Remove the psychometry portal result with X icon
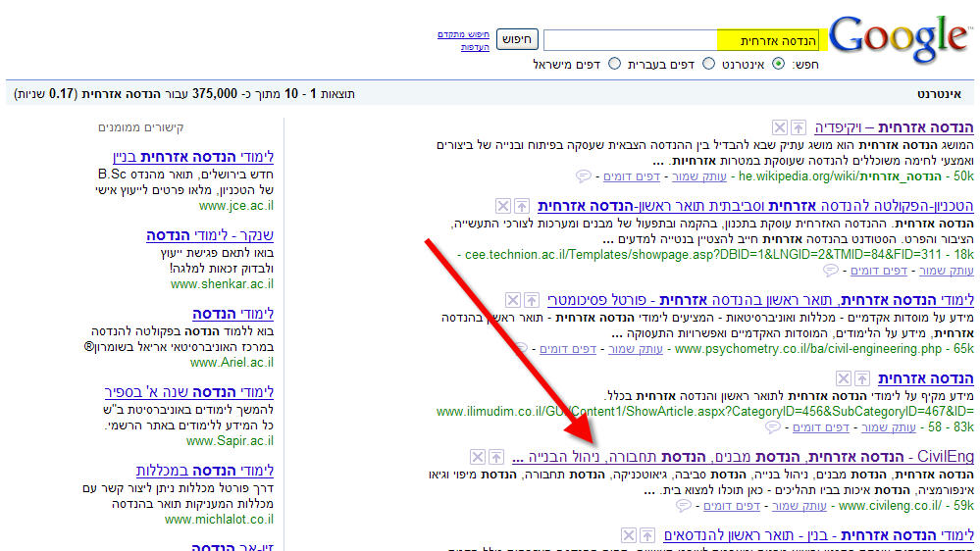This screenshot has width=980, height=551. [512, 300]
